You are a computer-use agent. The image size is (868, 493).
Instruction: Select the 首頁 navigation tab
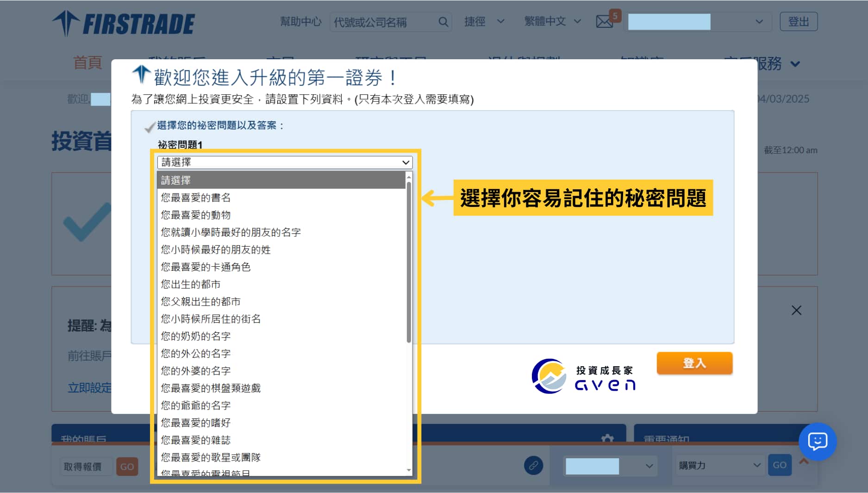coord(88,63)
